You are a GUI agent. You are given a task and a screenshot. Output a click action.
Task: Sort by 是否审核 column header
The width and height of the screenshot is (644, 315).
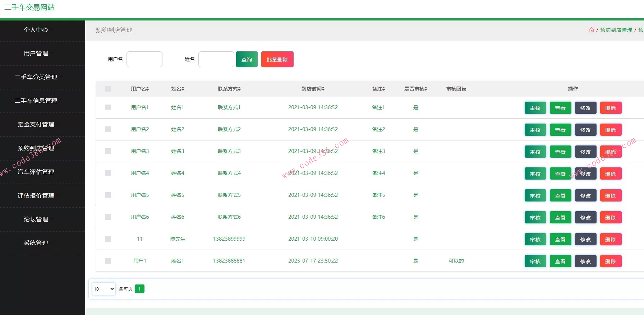pyautogui.click(x=415, y=89)
